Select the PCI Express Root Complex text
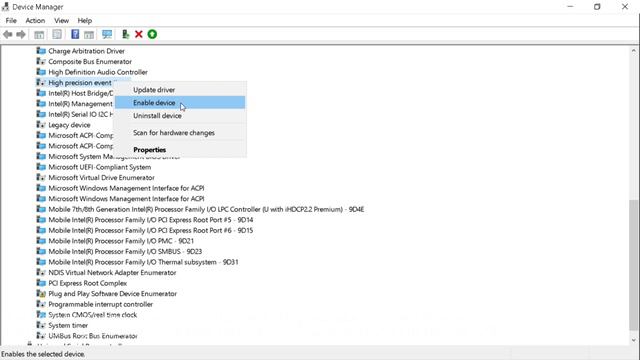Screen dimensions: 640x360 tap(88, 283)
